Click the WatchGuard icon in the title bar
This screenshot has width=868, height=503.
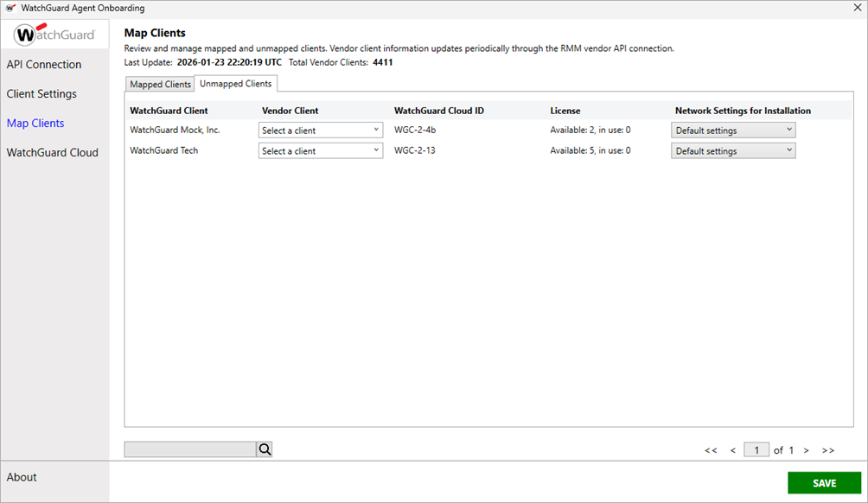[x=10, y=8]
